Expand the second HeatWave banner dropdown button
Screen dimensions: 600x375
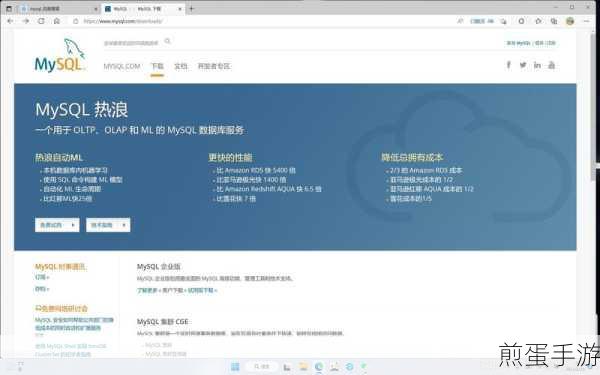108,225
